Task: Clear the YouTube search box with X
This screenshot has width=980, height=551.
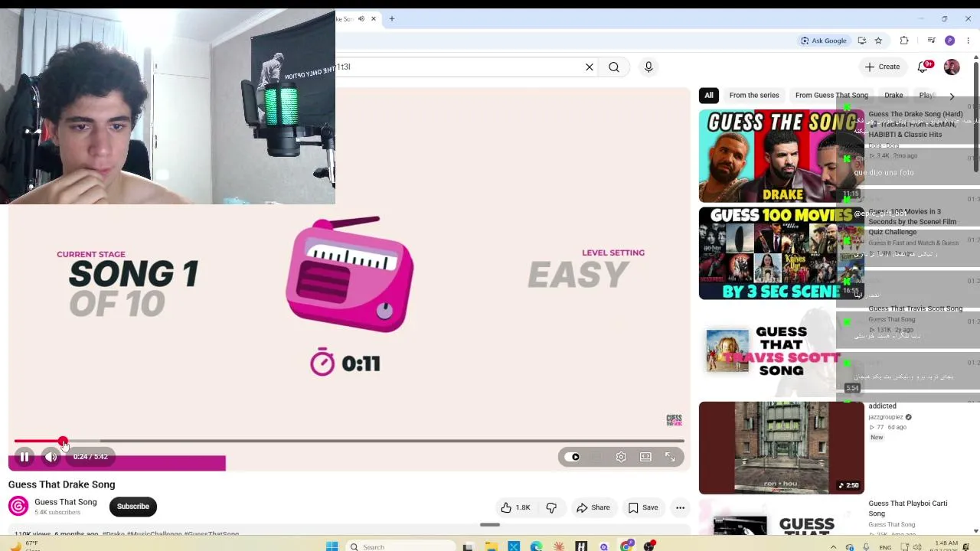Action: click(590, 67)
